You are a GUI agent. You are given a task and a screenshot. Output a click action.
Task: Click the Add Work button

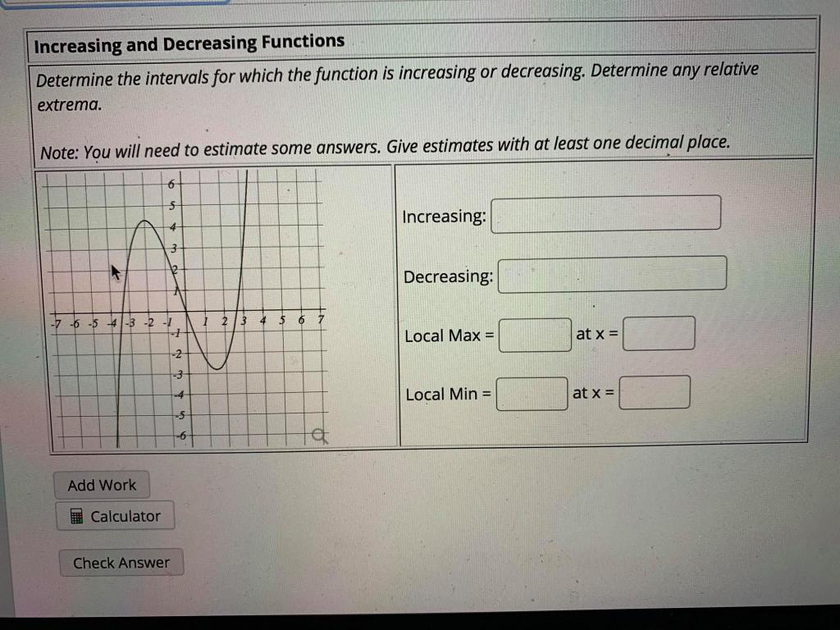pos(101,484)
